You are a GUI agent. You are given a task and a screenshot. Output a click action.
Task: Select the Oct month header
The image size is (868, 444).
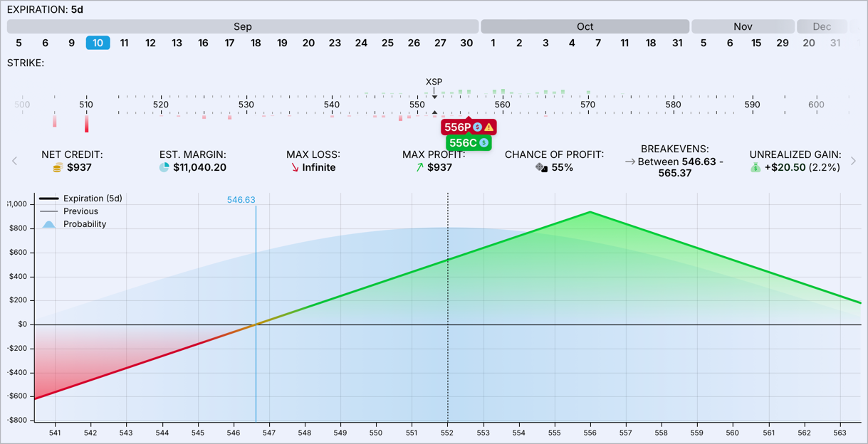tap(585, 26)
